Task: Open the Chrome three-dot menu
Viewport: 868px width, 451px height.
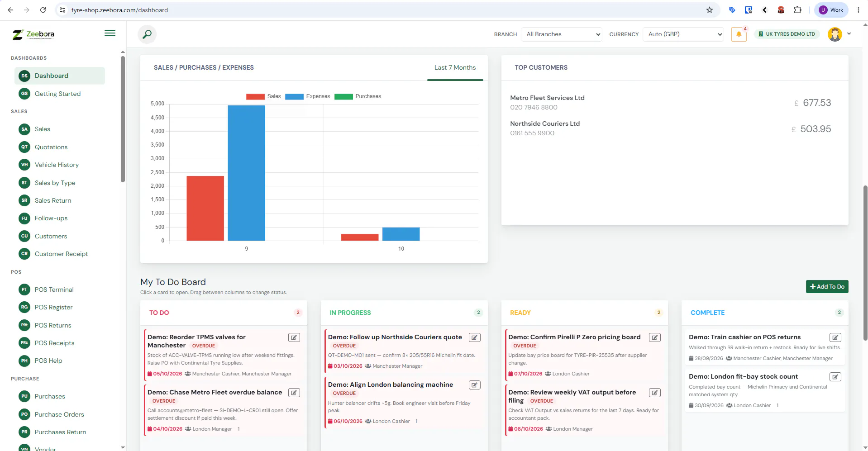Action: click(858, 10)
